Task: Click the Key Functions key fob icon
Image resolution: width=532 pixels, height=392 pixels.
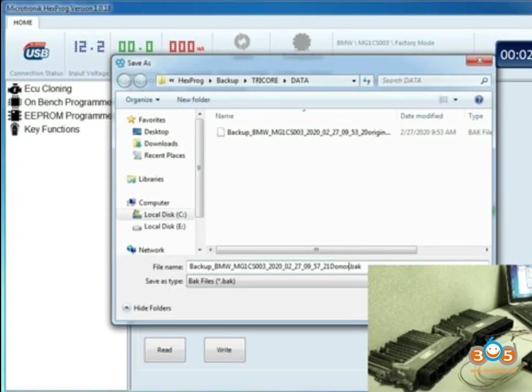Action: pyautogui.click(x=14, y=129)
